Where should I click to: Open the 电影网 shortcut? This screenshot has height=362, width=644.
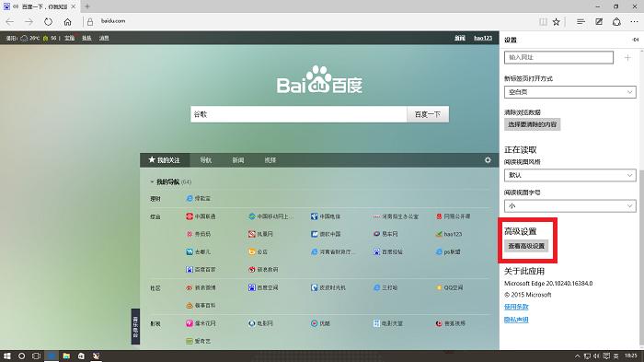(x=260, y=323)
